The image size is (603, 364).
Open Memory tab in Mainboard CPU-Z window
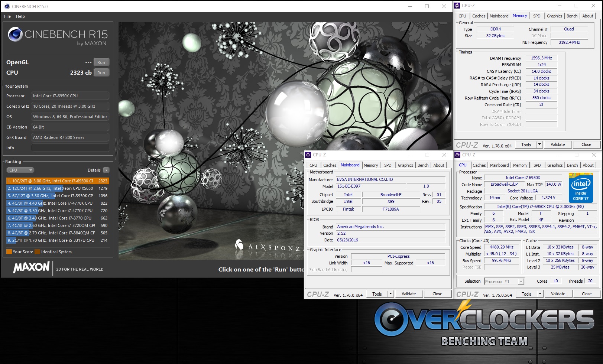(370, 165)
